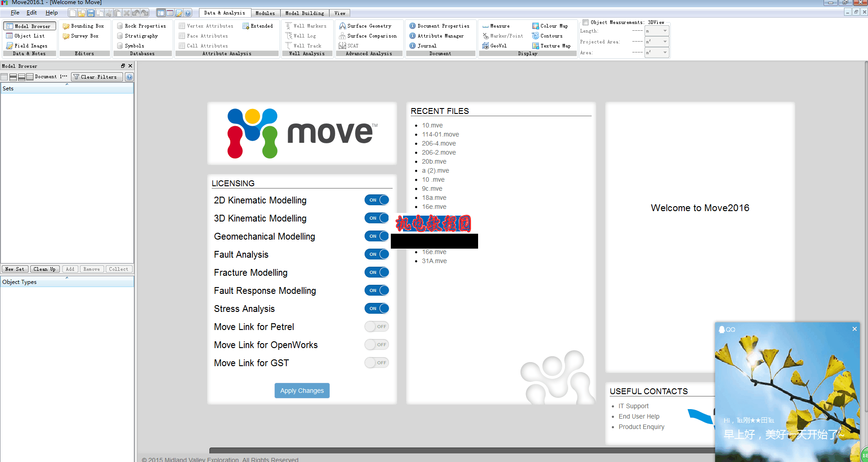Click the Sets column header
Screen dimensions: 868x462
67,89
